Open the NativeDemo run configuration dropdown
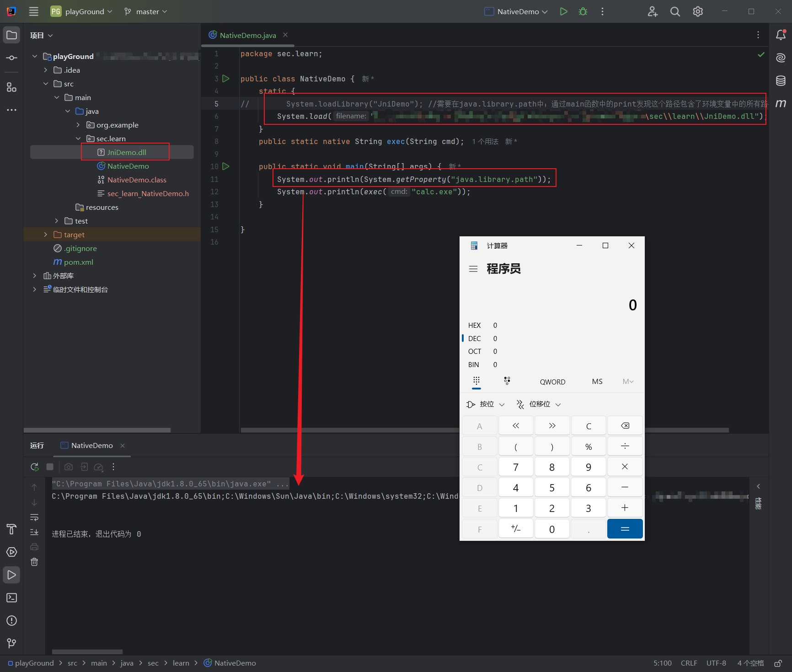The image size is (792, 672). [516, 11]
